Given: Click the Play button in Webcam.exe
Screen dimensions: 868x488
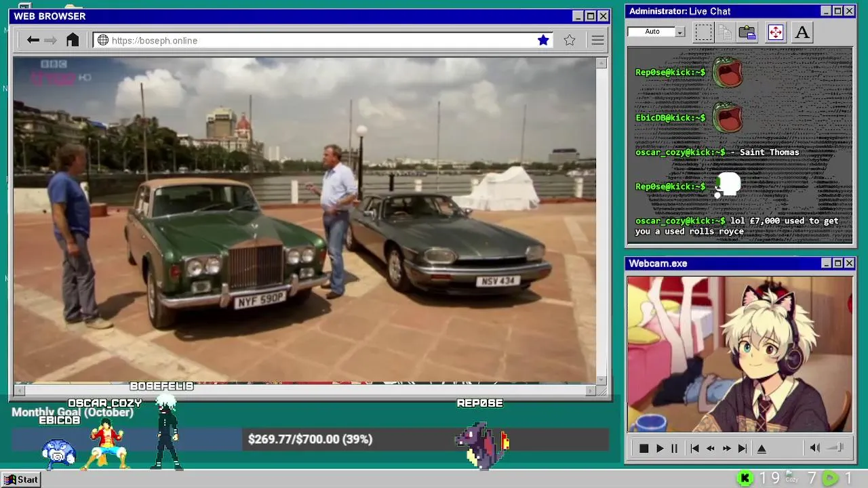Looking at the screenshot, I should pyautogui.click(x=659, y=448).
